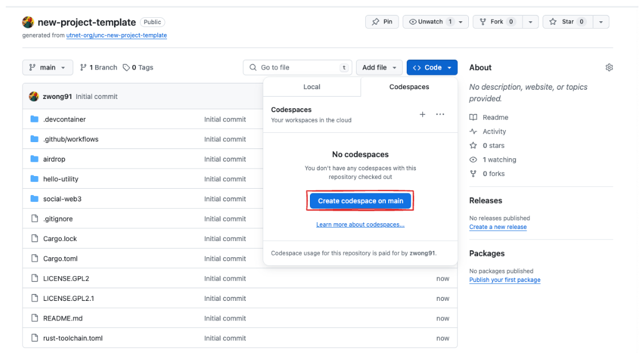The width and height of the screenshot is (644, 359).
Task: Expand the Fork options dropdown arrow
Action: point(530,22)
